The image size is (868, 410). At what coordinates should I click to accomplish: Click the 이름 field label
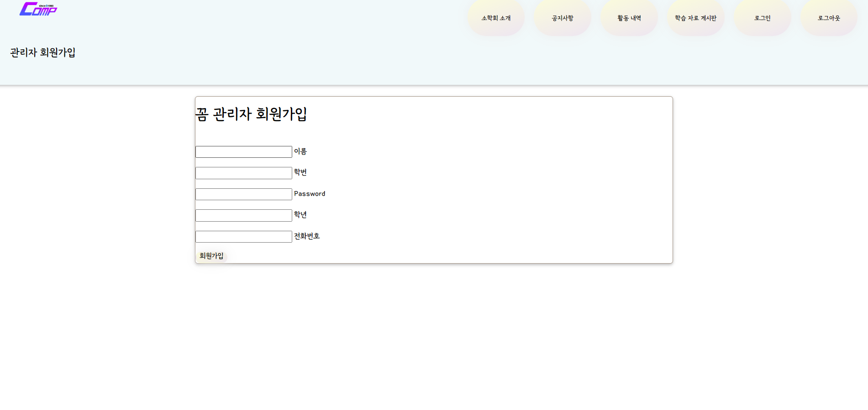click(300, 151)
